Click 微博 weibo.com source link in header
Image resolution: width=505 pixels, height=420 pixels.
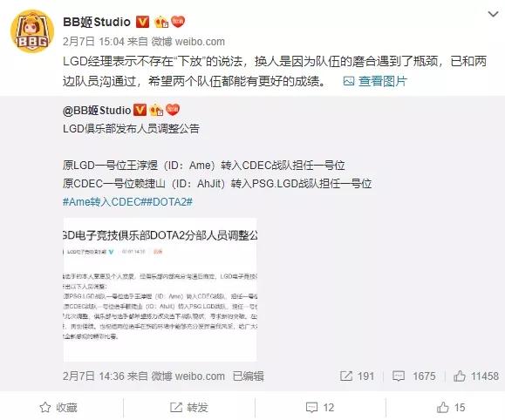[x=188, y=42]
